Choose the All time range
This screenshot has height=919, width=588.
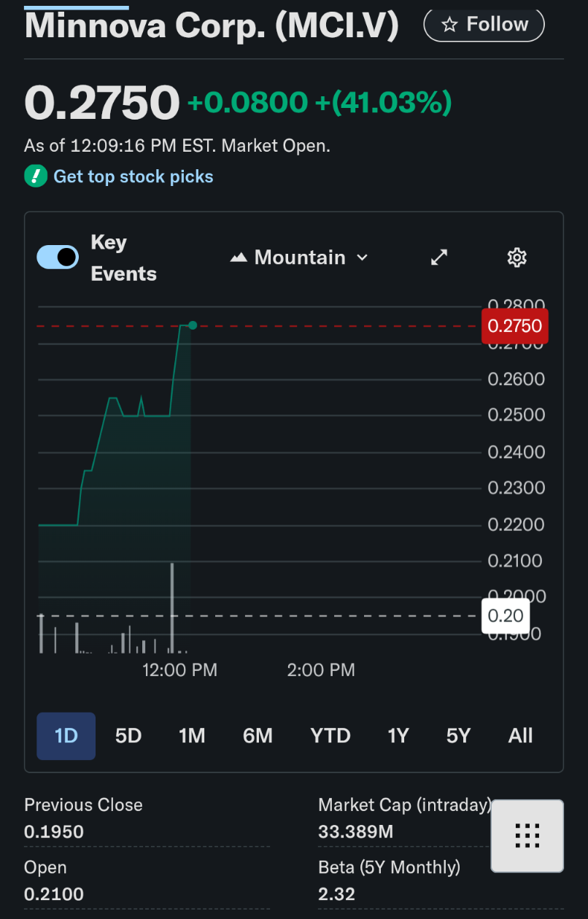(x=520, y=736)
